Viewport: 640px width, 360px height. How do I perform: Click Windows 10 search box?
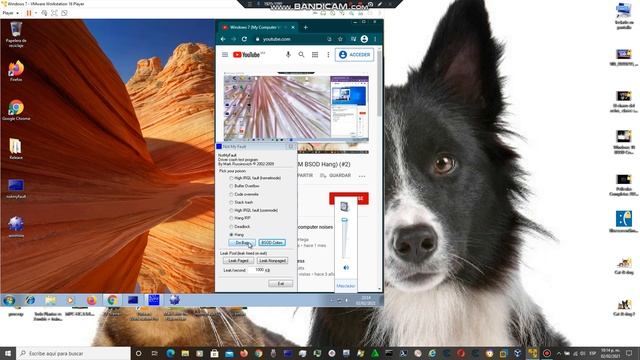click(74, 353)
